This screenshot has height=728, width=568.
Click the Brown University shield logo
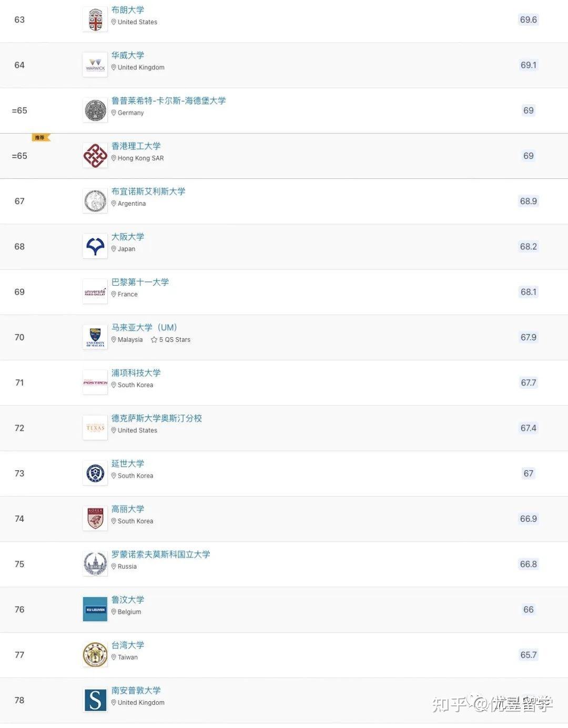(95, 19)
